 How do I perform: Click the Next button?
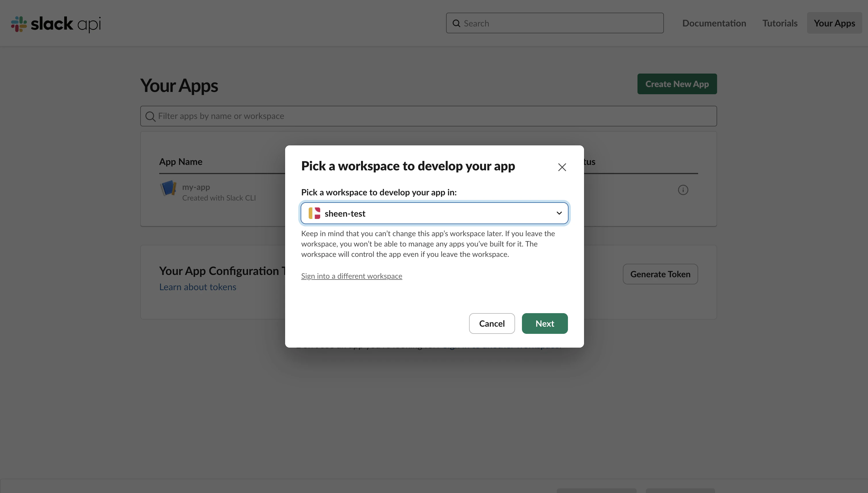tap(545, 323)
